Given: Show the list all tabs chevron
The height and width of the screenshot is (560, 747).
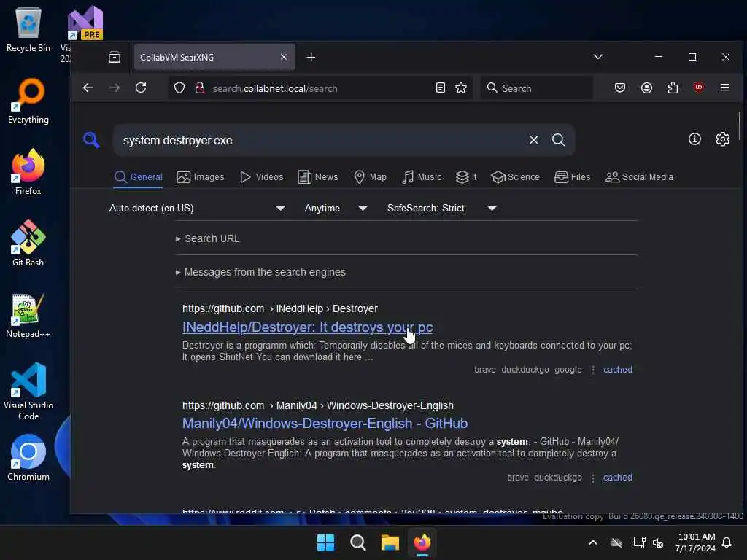Looking at the screenshot, I should [598, 57].
